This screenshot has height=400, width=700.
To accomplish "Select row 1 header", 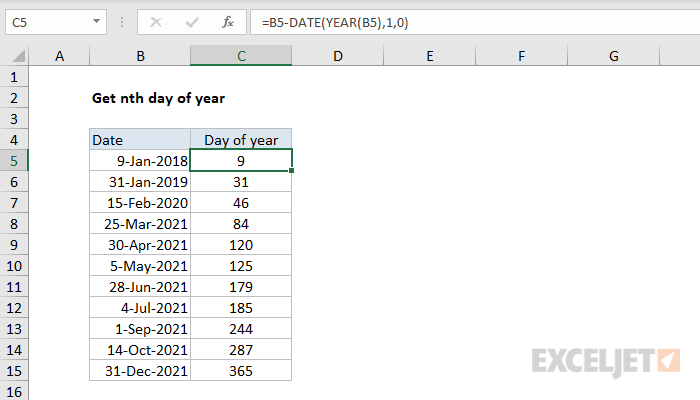I will coord(14,77).
